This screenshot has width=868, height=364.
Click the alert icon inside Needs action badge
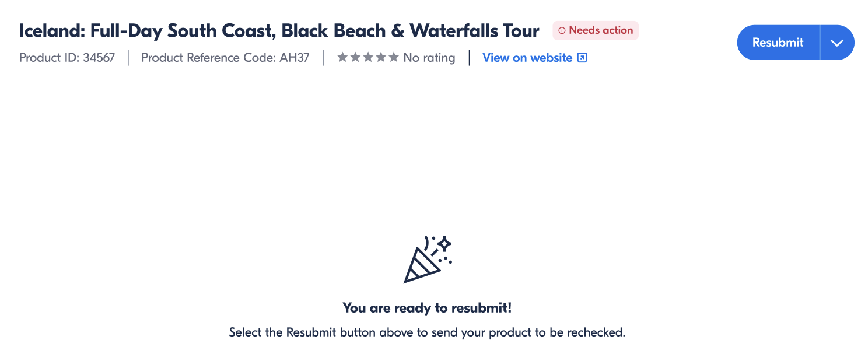click(x=562, y=30)
